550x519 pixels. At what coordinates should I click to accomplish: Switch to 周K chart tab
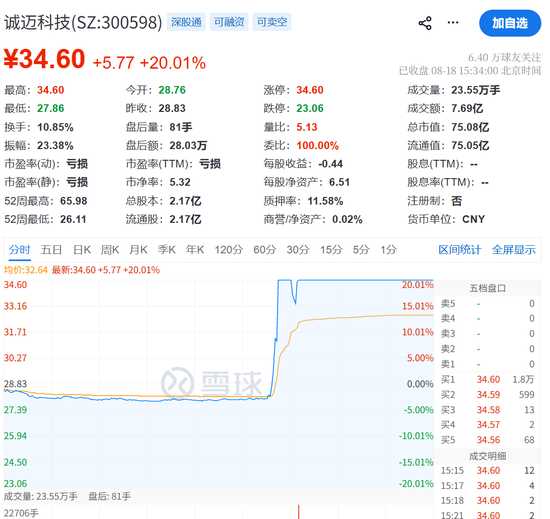click(110, 250)
